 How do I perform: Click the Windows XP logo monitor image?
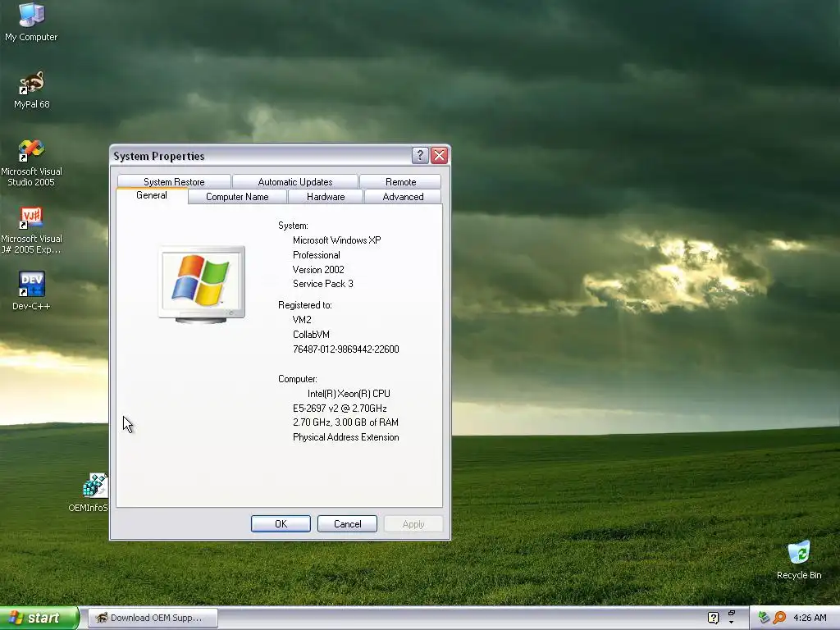click(x=202, y=285)
